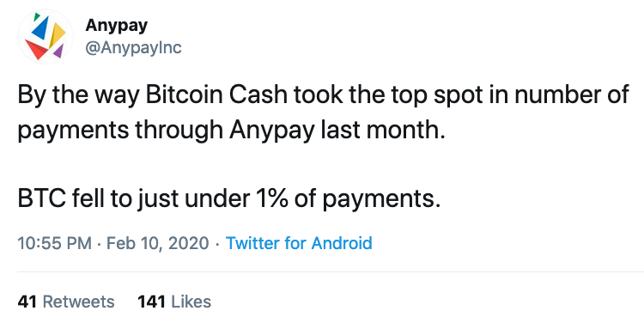Open the Anypay display name
This screenshot has width=644, height=323.
click(x=116, y=26)
